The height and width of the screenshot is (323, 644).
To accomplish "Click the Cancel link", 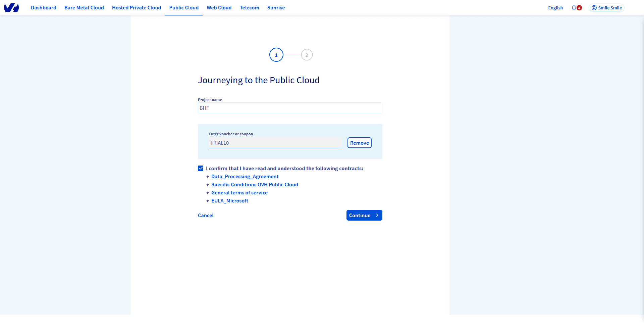I will point(206,216).
